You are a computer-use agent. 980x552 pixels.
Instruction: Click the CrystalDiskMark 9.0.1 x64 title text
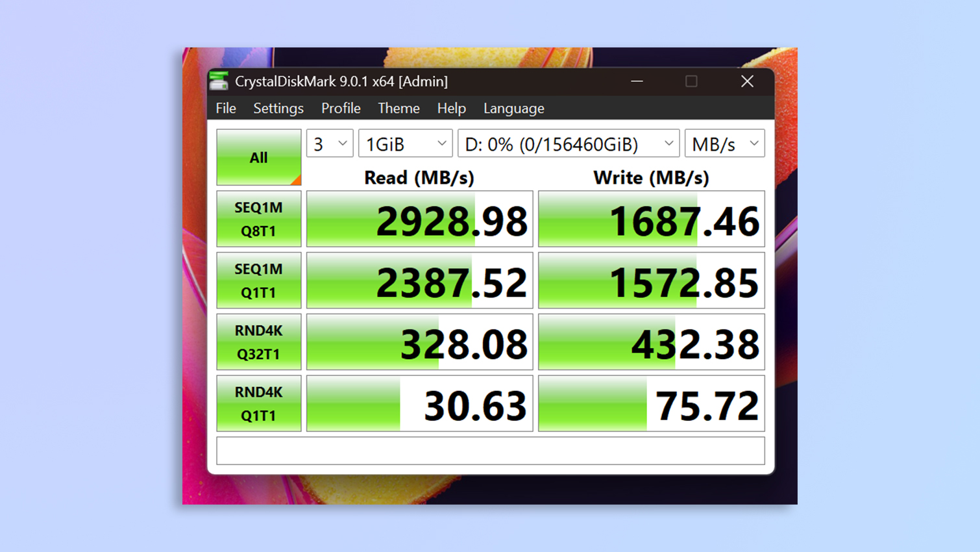pos(341,81)
